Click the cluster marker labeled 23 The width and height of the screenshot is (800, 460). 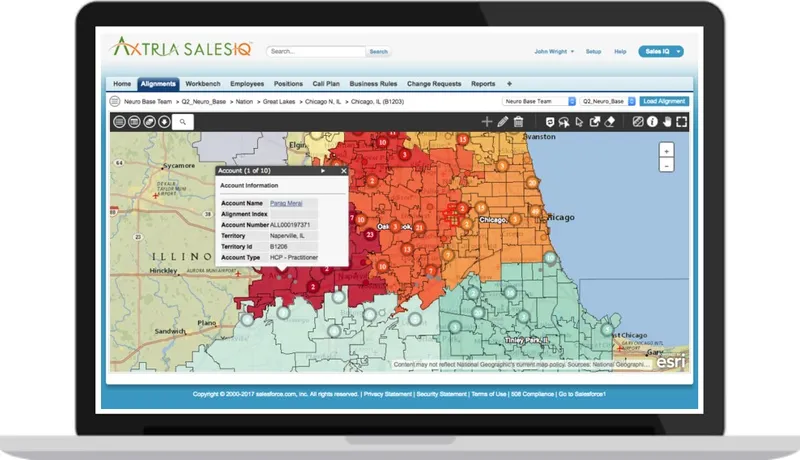(x=370, y=235)
